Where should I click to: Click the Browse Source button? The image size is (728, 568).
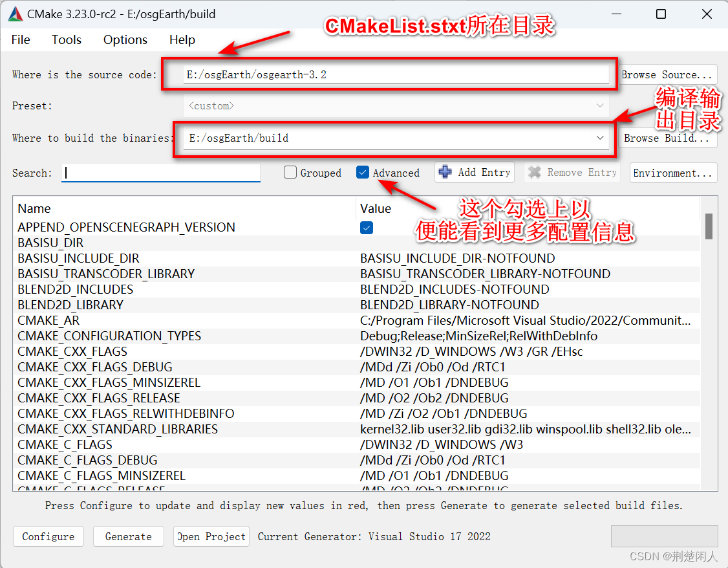[668, 75]
